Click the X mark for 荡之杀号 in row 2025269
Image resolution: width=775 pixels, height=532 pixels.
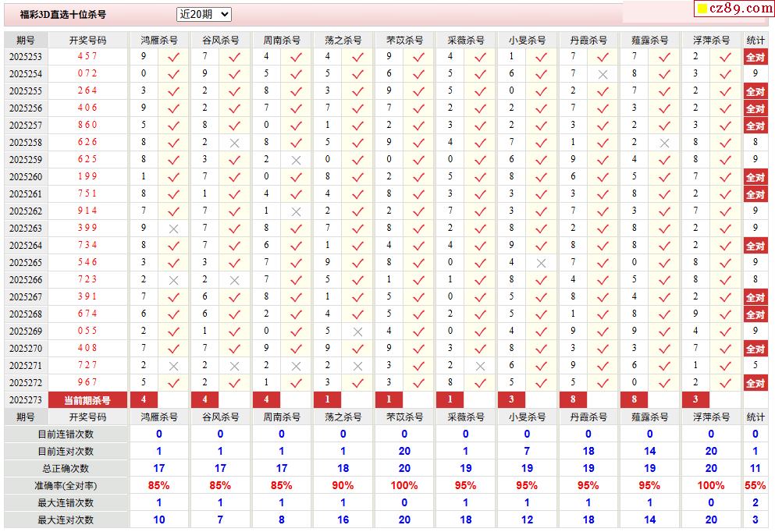coord(357,332)
